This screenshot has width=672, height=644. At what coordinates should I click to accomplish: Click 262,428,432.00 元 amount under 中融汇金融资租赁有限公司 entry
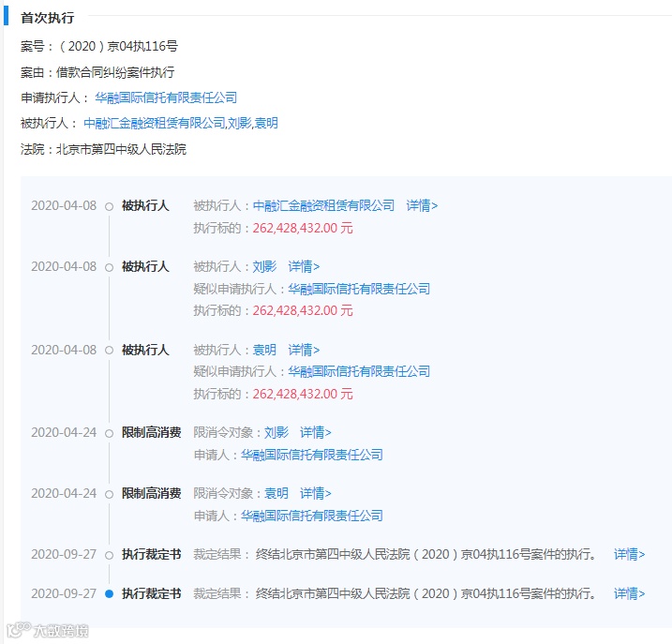pos(303,228)
